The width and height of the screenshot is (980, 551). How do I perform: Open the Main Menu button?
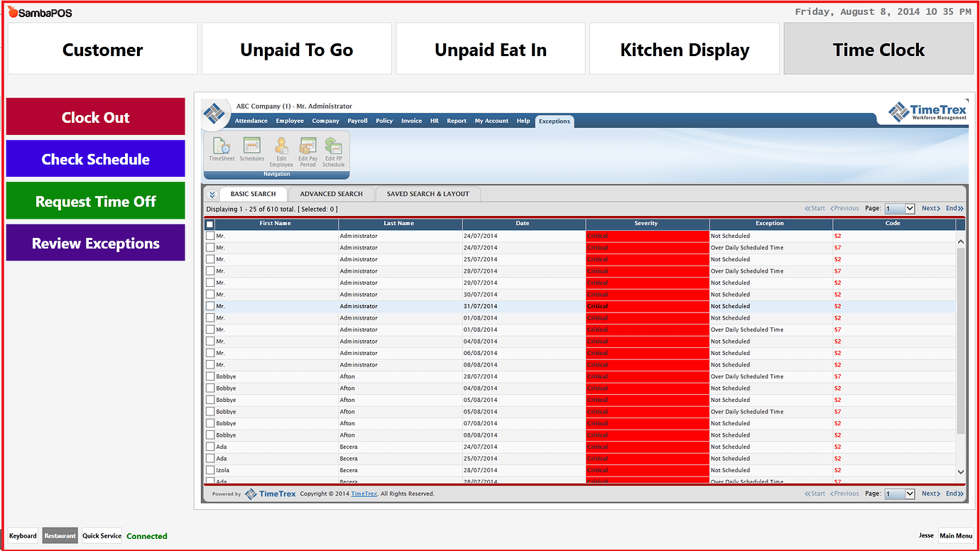pyautogui.click(x=956, y=536)
